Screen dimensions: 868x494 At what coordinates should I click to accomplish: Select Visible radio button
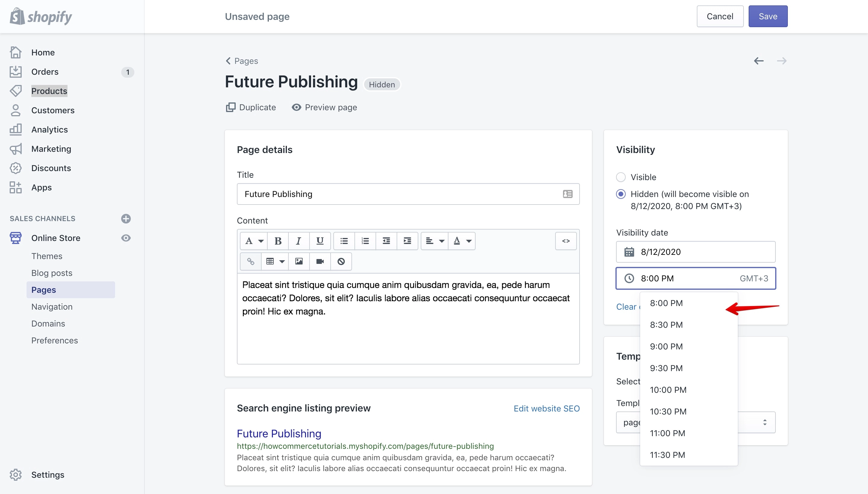click(621, 177)
